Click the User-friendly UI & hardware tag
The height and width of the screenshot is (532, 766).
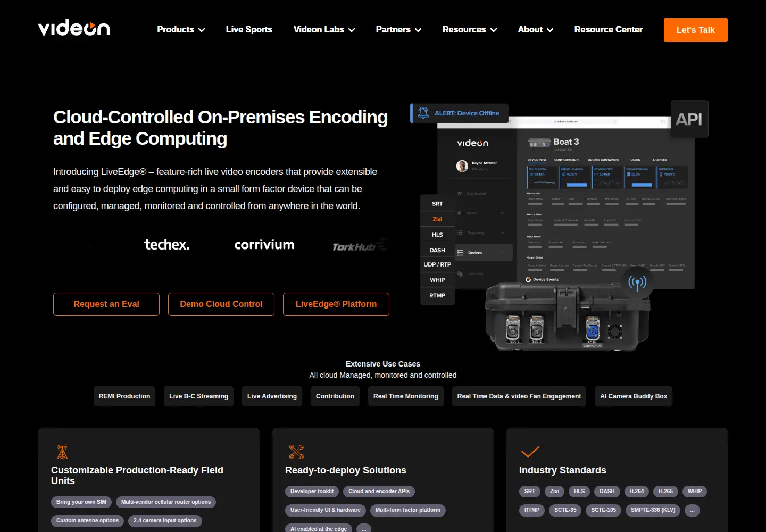click(x=326, y=510)
